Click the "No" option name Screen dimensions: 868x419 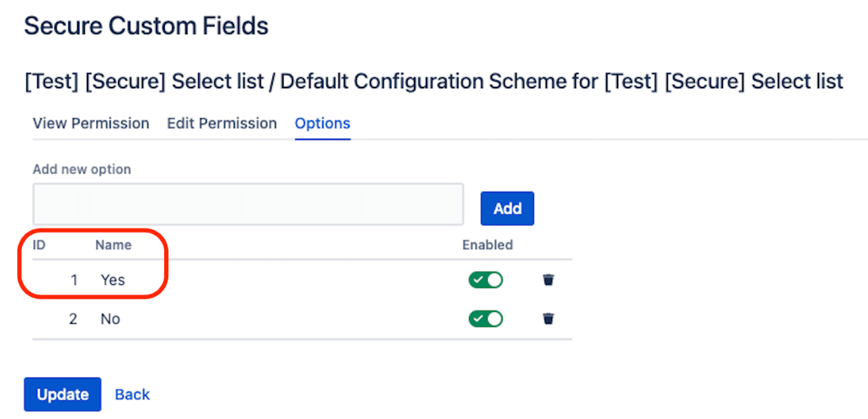click(x=110, y=319)
